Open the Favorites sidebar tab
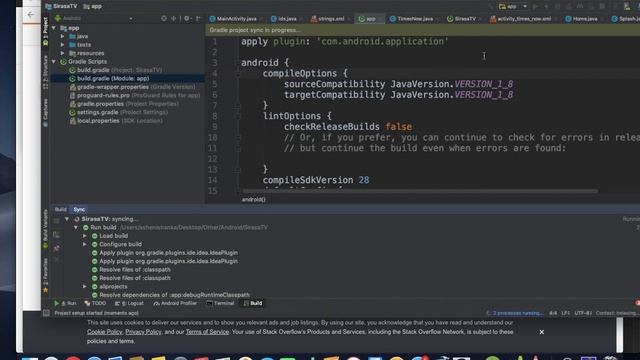The width and height of the screenshot is (640, 360). (45, 275)
